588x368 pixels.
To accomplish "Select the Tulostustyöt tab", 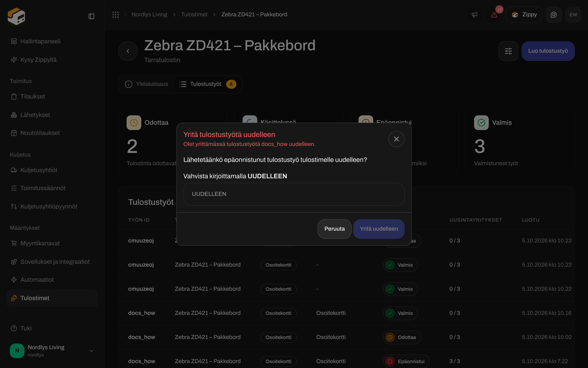I will click(208, 84).
